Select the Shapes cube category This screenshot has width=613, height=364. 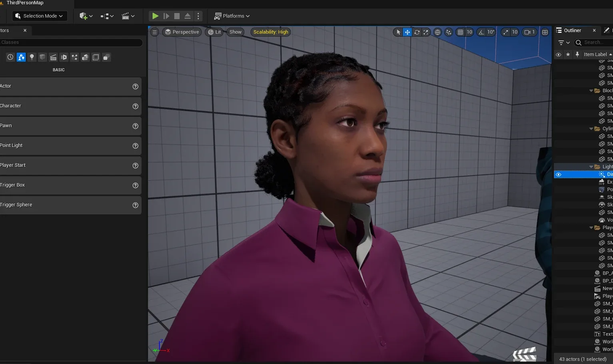point(42,57)
